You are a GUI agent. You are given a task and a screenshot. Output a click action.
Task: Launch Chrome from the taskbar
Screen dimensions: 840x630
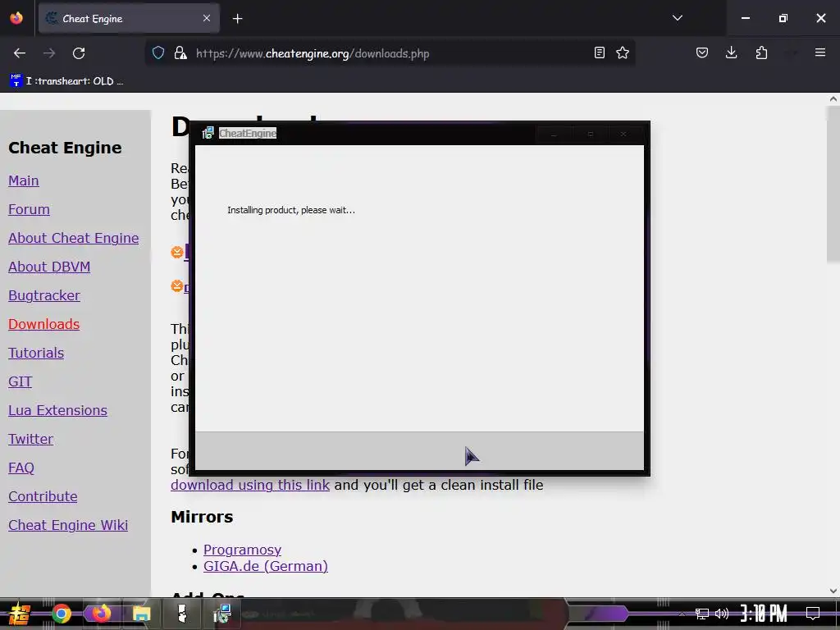[x=62, y=614]
